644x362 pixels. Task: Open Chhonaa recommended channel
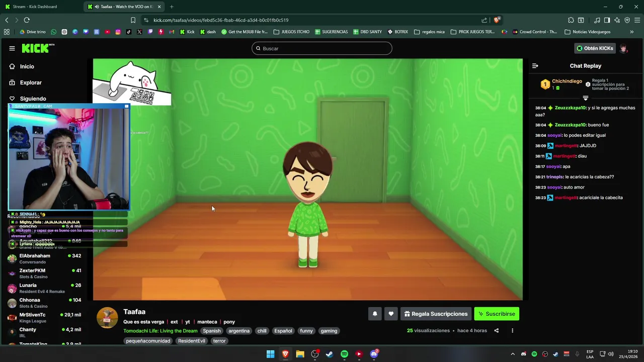(44, 303)
